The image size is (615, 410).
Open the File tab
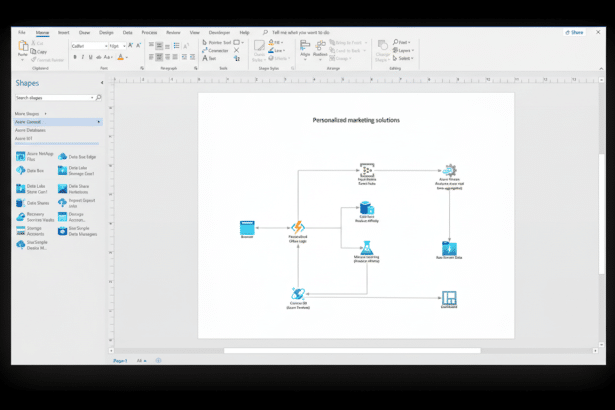[x=22, y=32]
